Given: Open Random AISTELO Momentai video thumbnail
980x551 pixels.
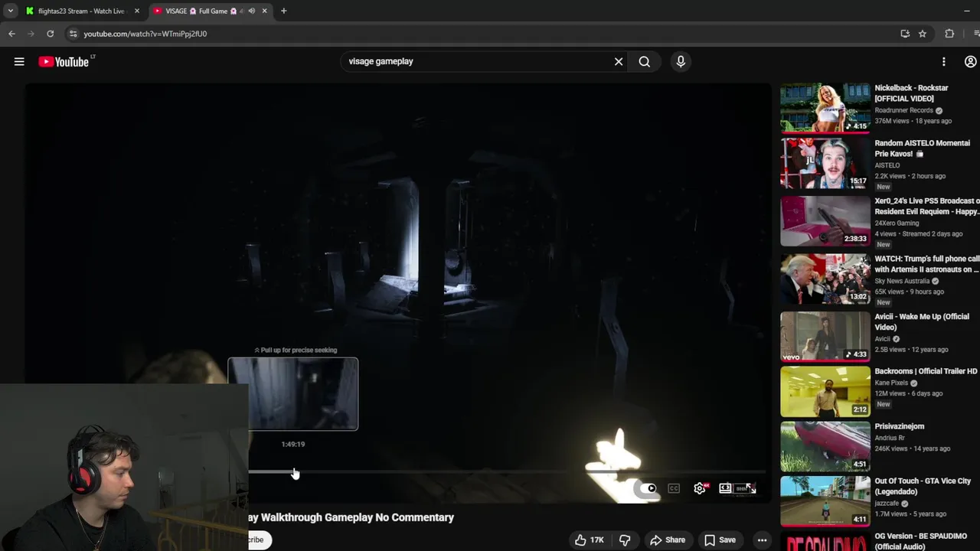Looking at the screenshot, I should (x=825, y=163).
